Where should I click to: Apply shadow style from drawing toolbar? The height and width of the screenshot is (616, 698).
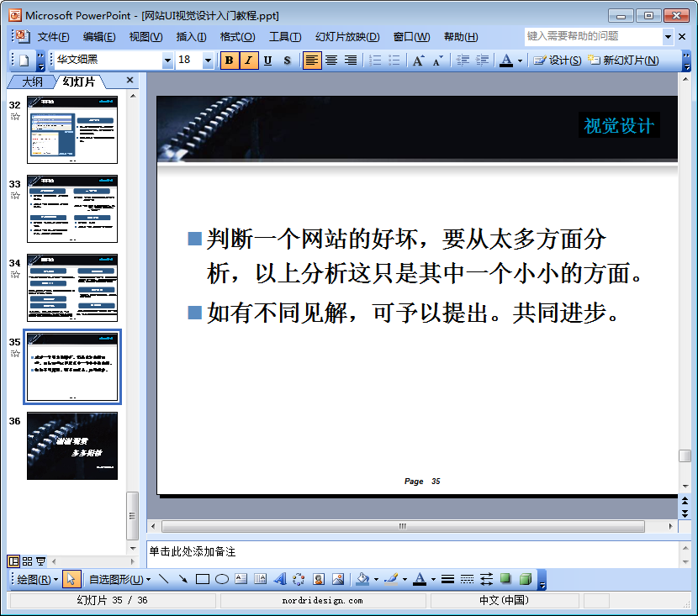coord(505,579)
